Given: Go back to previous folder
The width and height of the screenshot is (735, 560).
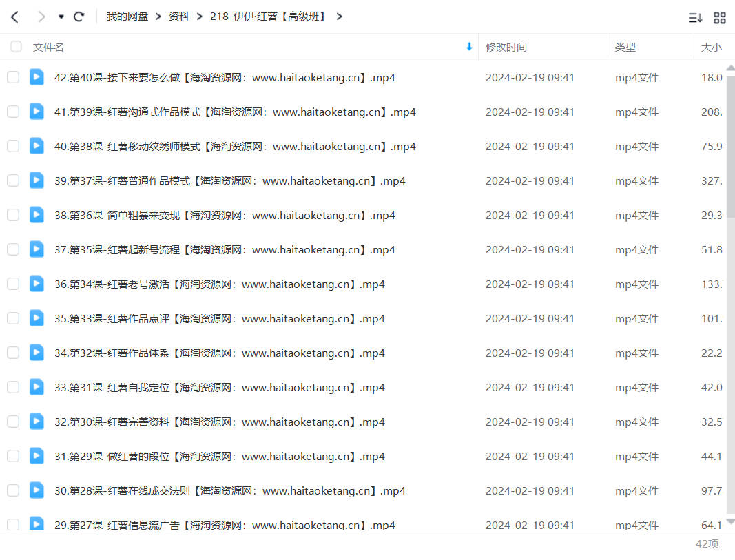Looking at the screenshot, I should coord(15,17).
